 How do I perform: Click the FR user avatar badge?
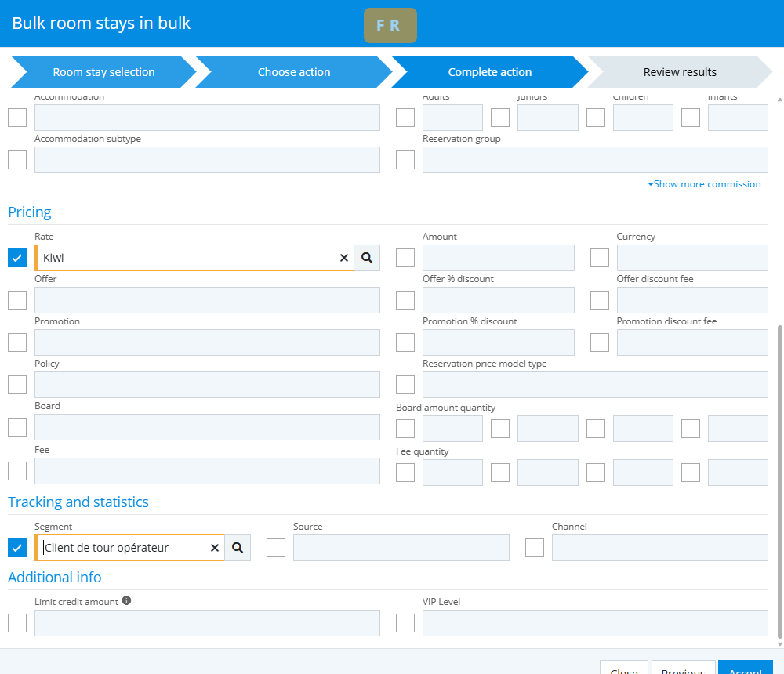pos(390,25)
